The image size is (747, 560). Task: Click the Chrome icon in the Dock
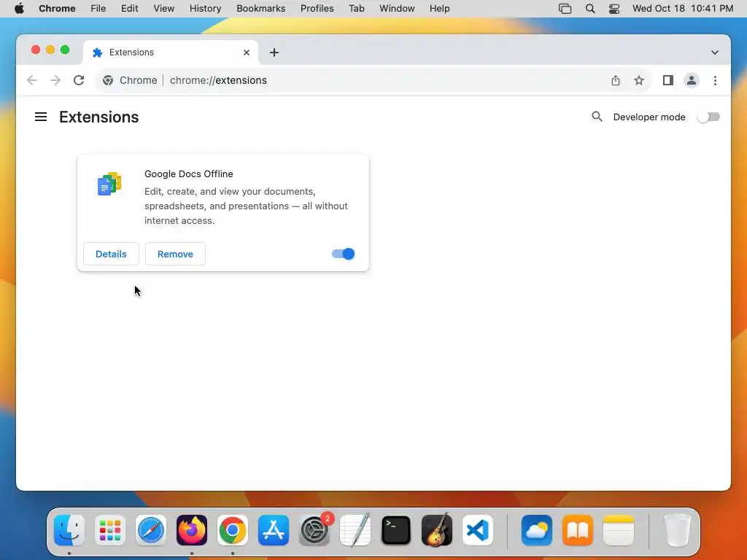(x=233, y=530)
